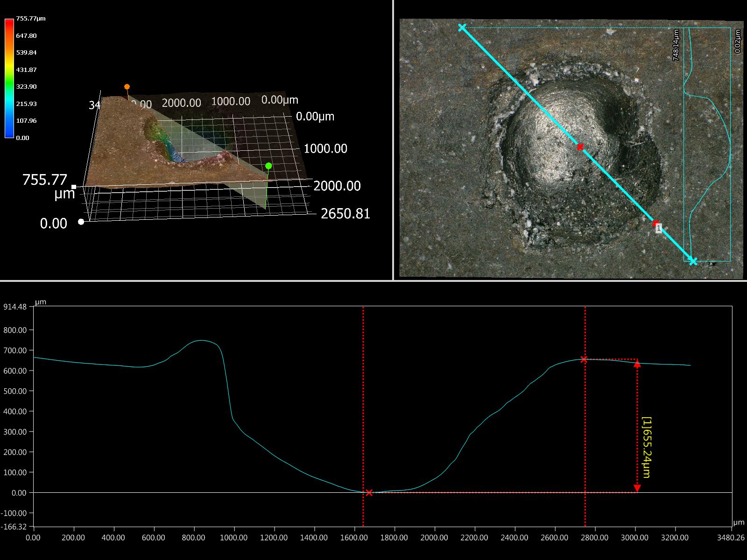Screen dimensions: 747x560
Task: Select red X marker beside label 1
Action: click(655, 223)
